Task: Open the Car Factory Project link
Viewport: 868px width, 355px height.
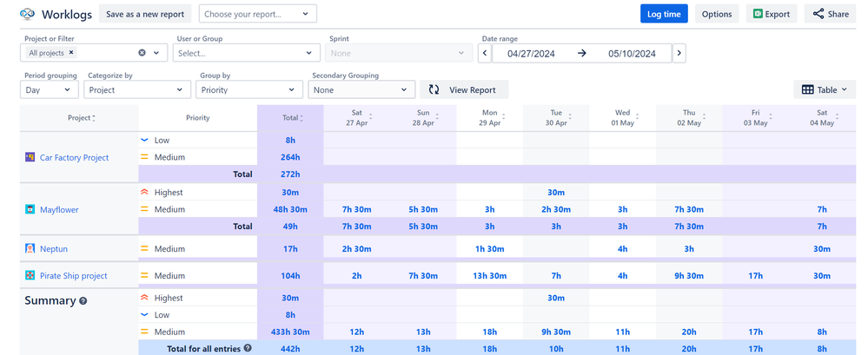Action: pyautogui.click(x=74, y=158)
